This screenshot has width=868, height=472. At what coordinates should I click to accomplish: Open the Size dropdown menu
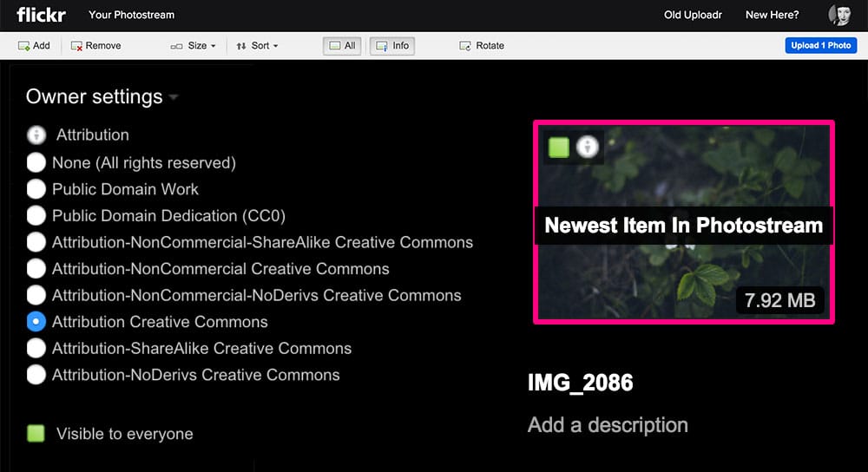point(194,46)
